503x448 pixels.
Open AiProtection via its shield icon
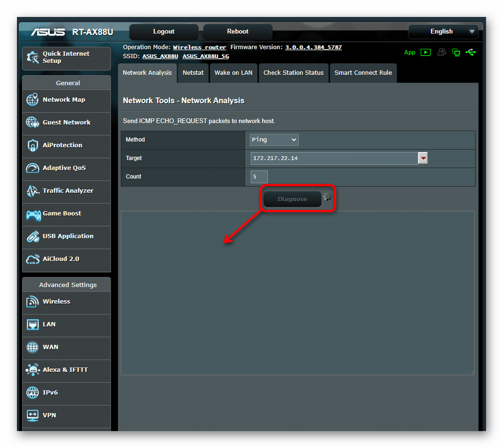pyautogui.click(x=33, y=146)
